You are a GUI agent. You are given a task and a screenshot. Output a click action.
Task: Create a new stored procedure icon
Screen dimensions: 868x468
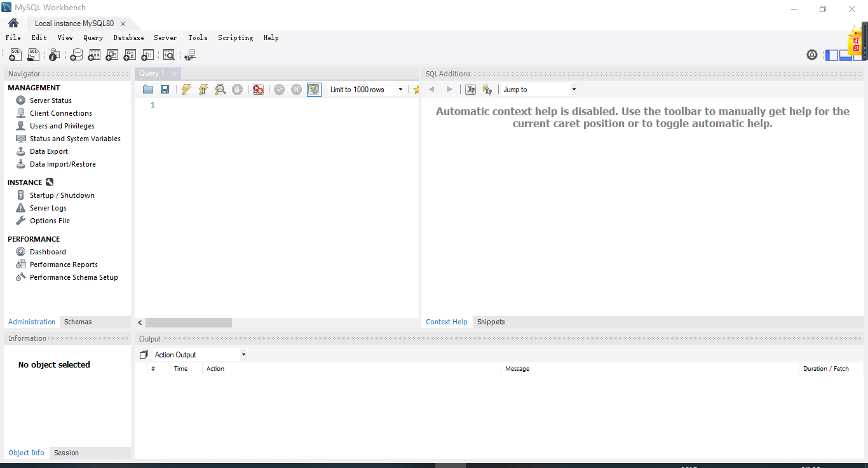click(x=130, y=55)
